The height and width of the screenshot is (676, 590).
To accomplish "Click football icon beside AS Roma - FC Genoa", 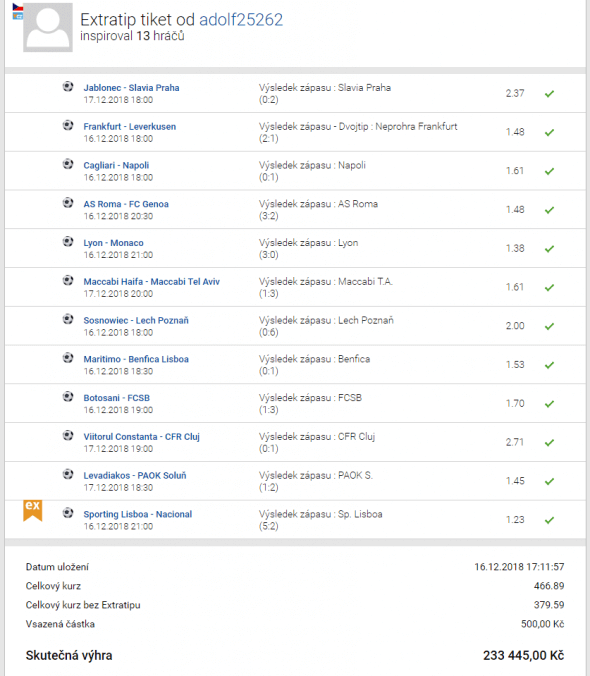I will pos(68,203).
